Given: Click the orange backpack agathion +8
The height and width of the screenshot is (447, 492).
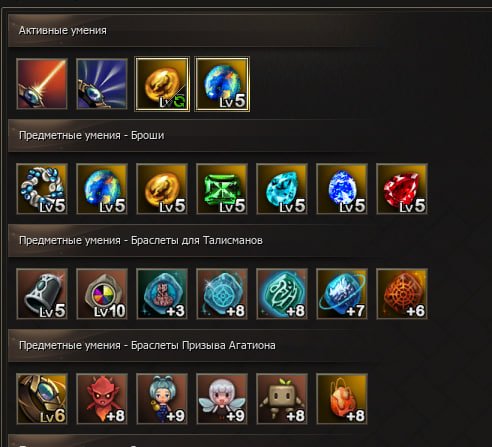Looking at the screenshot, I should coord(342,399).
